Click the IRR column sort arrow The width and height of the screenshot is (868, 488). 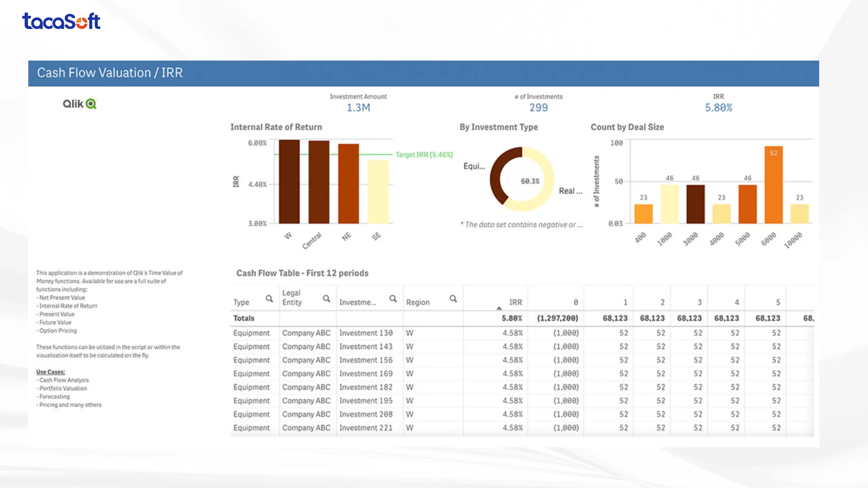pyautogui.click(x=499, y=308)
